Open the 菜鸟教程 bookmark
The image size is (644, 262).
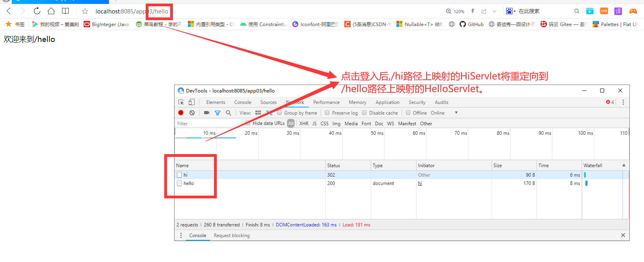click(x=159, y=24)
